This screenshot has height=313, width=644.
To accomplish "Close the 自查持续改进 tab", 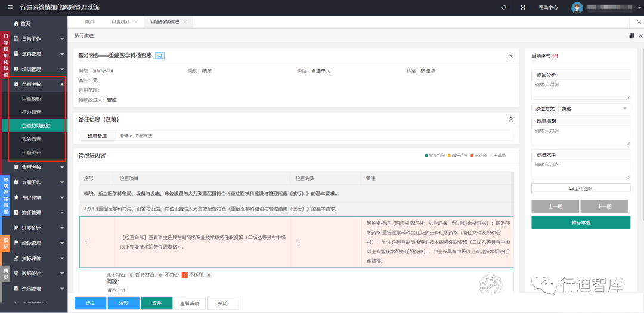I will 185,22.
